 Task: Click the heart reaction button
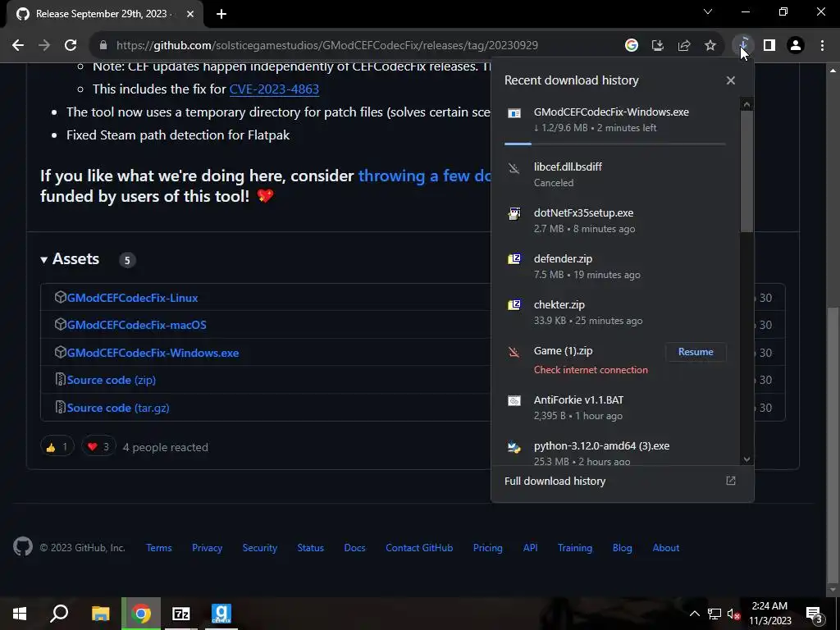[98, 447]
